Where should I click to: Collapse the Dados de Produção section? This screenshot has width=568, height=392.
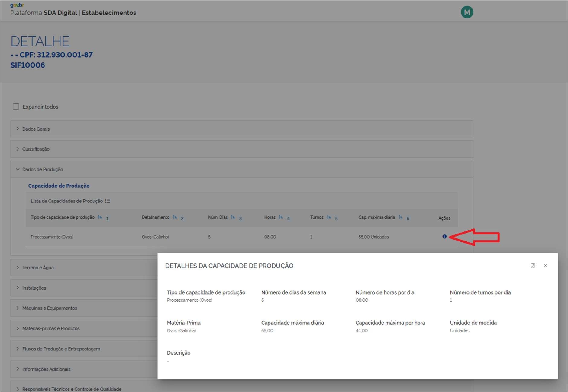(42, 169)
